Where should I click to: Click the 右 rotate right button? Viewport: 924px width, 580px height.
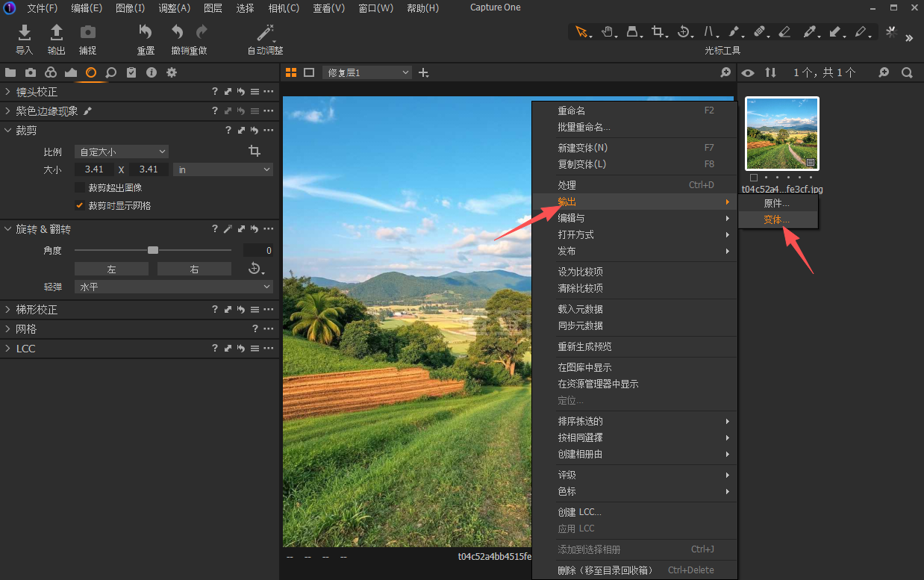click(194, 269)
